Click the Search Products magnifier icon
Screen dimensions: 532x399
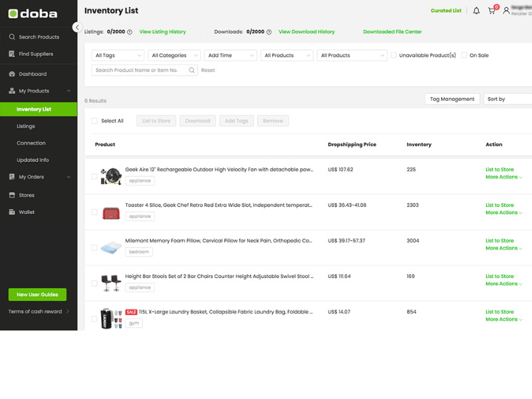tap(12, 37)
